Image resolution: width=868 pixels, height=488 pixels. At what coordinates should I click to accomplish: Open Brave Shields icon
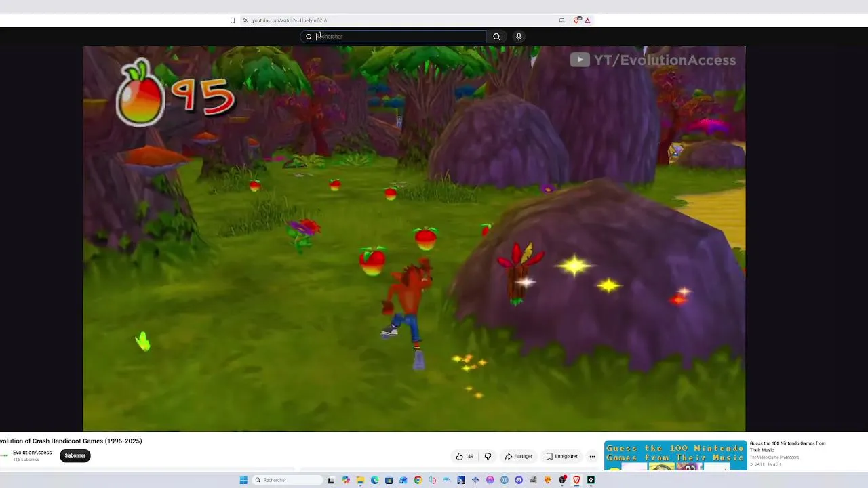[x=577, y=20]
